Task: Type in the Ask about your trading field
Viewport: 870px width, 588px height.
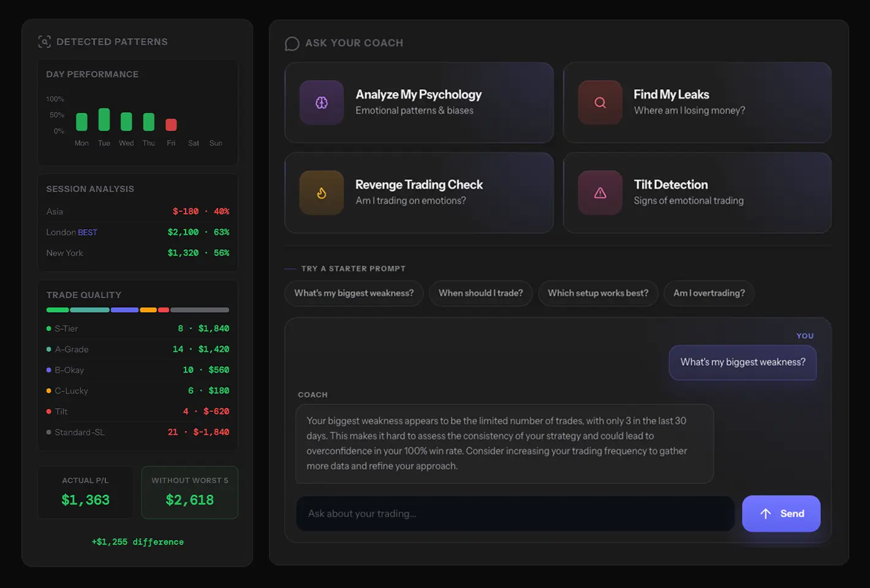Action: click(515, 514)
